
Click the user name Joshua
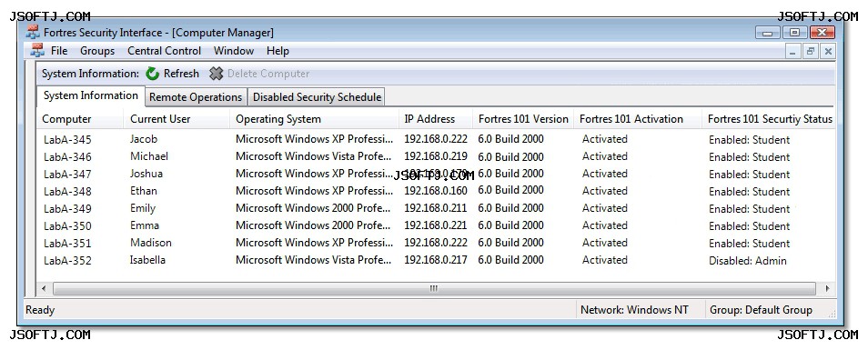pyautogui.click(x=146, y=174)
